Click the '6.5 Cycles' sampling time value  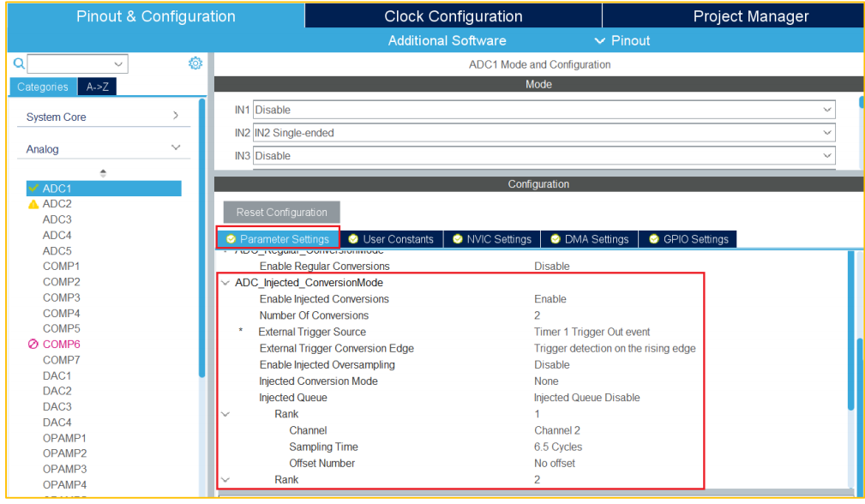(x=558, y=447)
